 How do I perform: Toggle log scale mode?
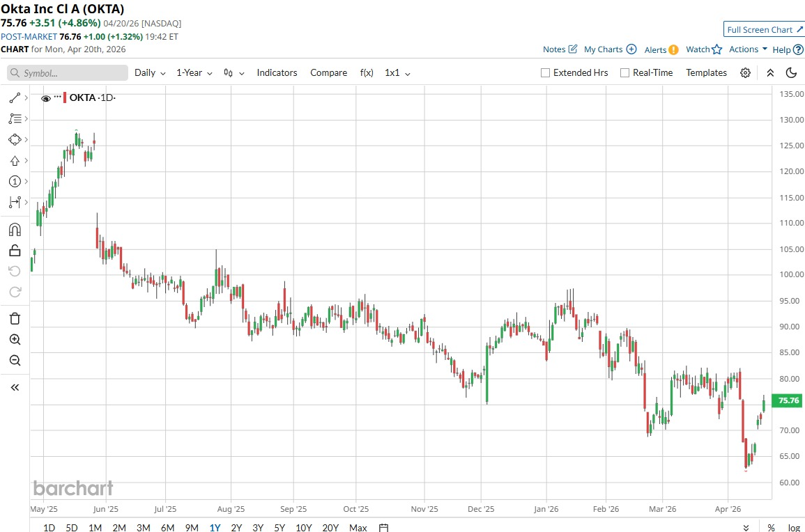coord(794,527)
